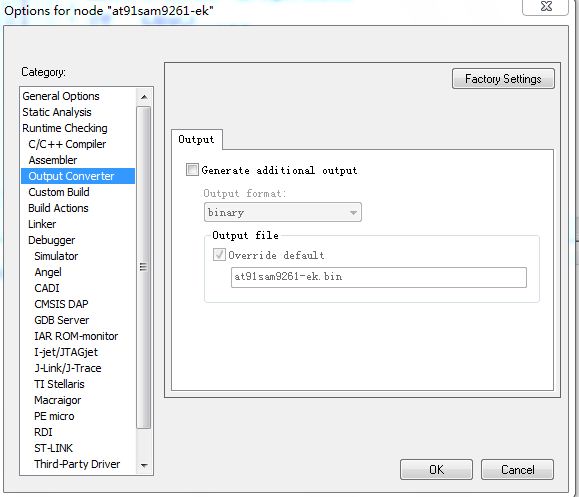Open the Static Analysis category

pyautogui.click(x=57, y=112)
